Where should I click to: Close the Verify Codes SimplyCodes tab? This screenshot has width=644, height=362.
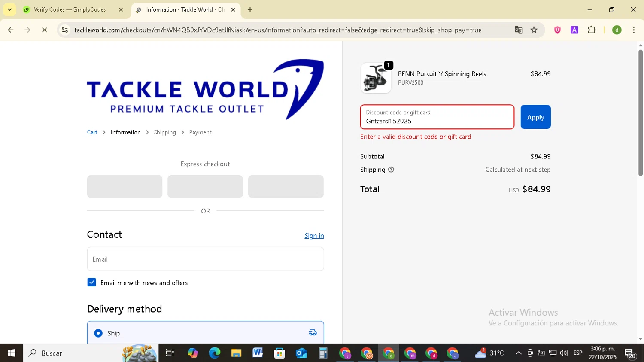click(x=121, y=9)
